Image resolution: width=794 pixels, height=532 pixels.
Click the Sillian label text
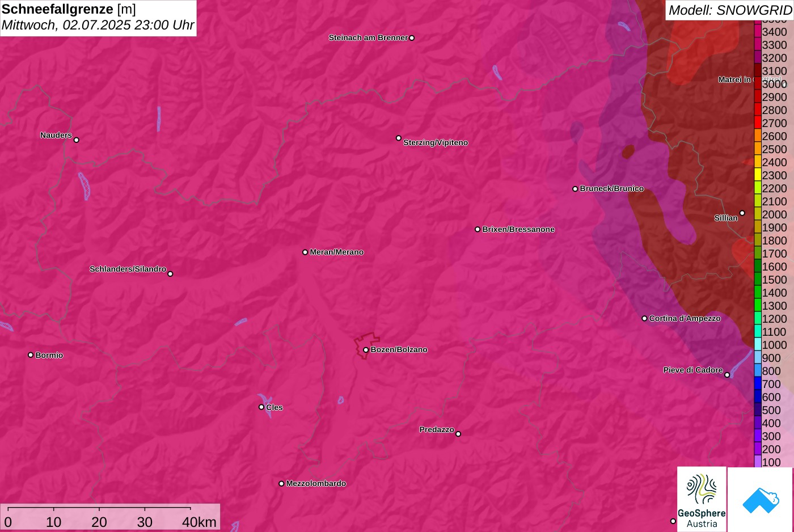tap(726, 218)
